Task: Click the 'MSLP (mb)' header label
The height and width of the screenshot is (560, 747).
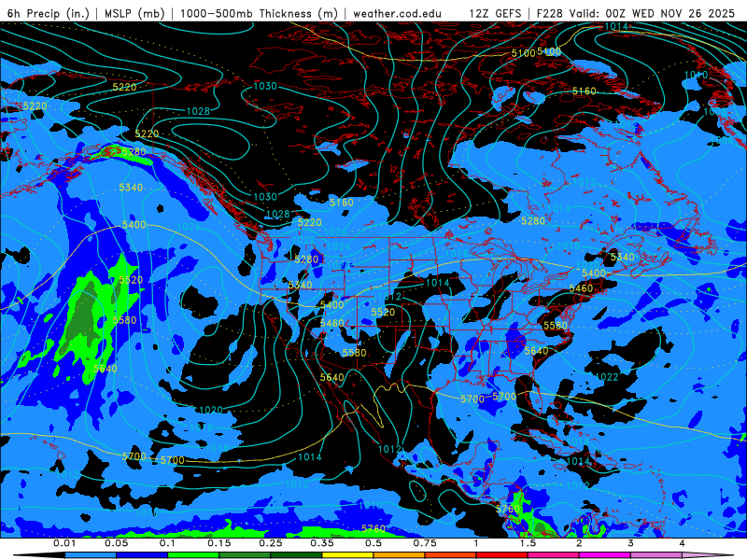Action: pyautogui.click(x=134, y=13)
